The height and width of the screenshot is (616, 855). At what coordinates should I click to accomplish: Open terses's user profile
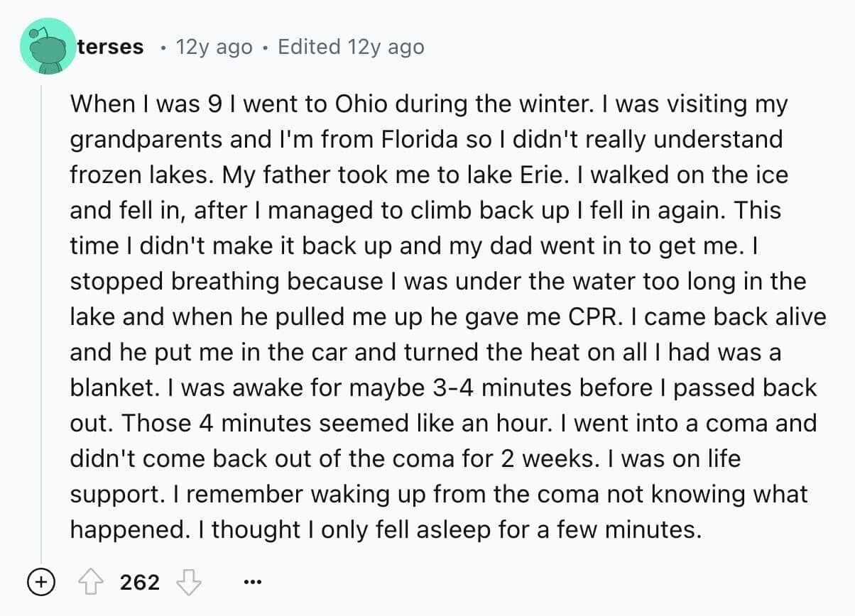coord(111,46)
